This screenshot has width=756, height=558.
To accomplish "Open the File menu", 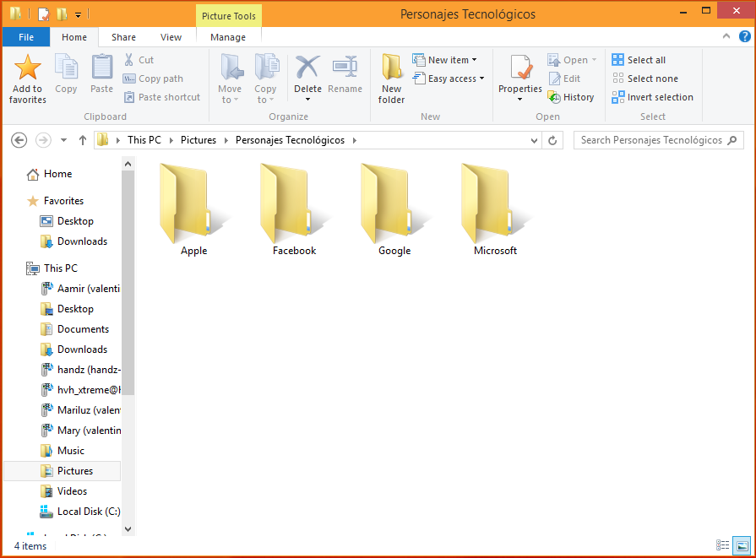I will coord(26,37).
